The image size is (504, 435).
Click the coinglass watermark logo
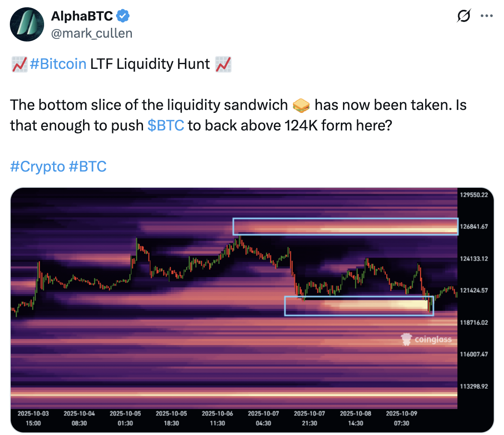(x=426, y=340)
